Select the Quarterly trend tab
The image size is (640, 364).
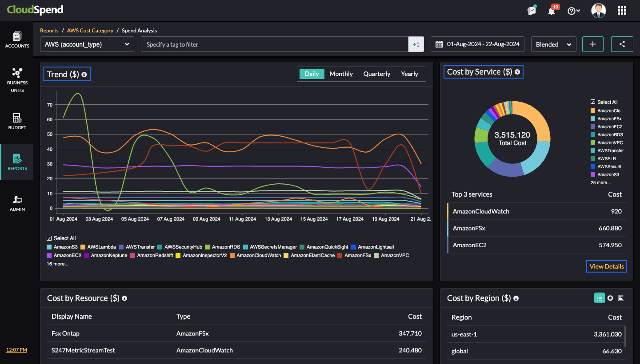376,74
